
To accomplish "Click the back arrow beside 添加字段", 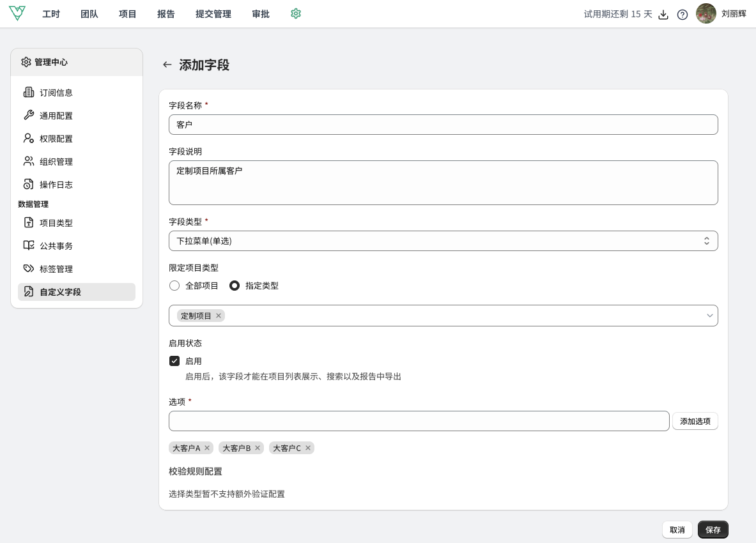I will (x=167, y=65).
